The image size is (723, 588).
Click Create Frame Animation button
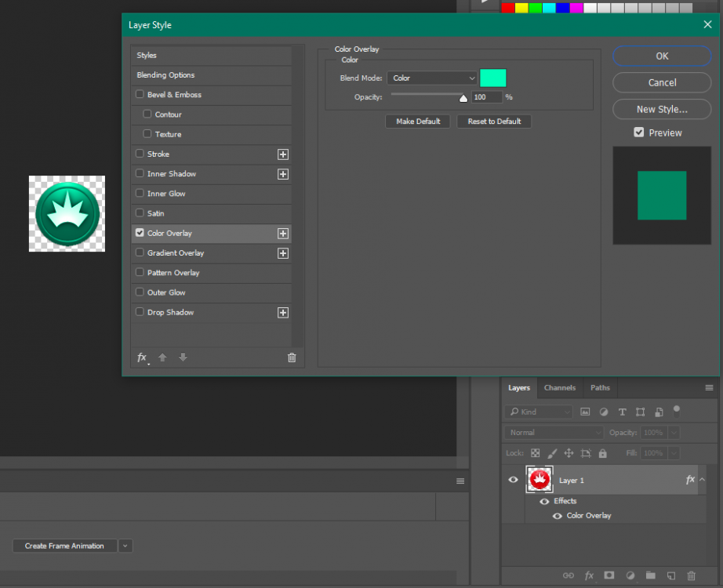(64, 546)
